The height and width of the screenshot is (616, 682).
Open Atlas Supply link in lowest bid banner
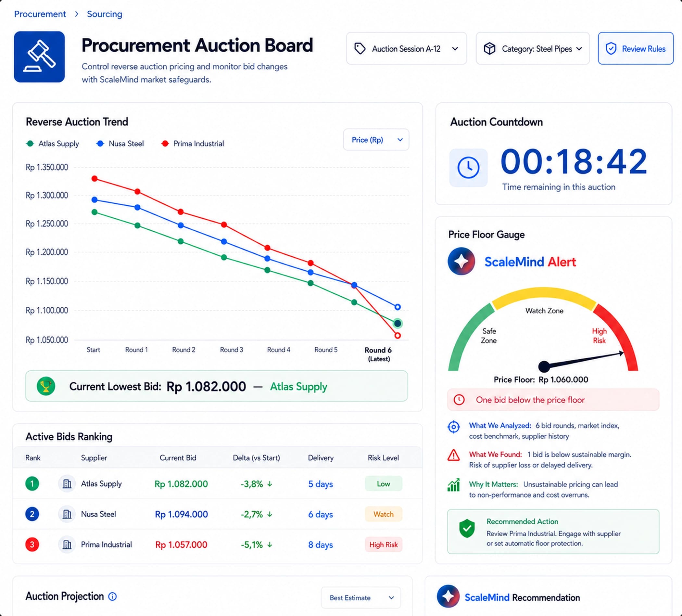coord(298,387)
